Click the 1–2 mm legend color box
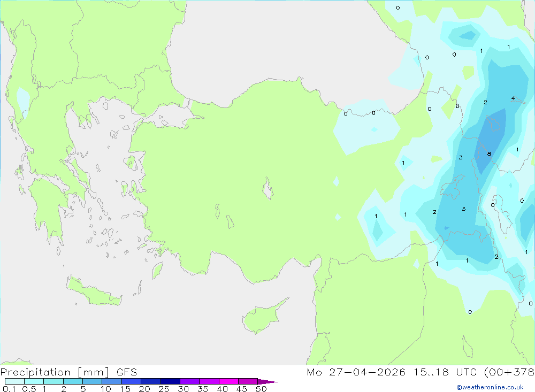This screenshot has height=392, width=535. [53, 381]
